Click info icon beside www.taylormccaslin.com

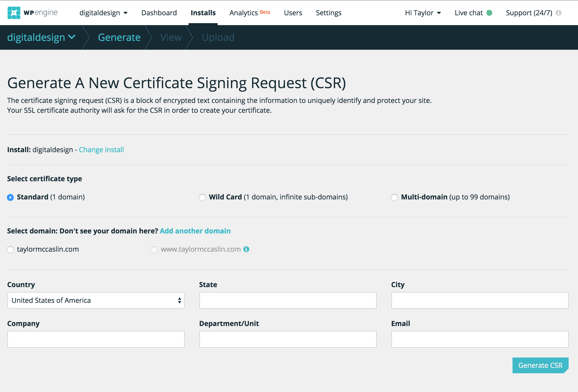coord(246,249)
